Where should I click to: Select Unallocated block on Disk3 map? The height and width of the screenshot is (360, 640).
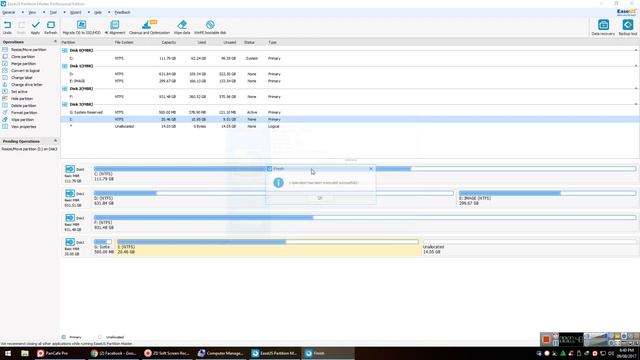tap(529, 247)
